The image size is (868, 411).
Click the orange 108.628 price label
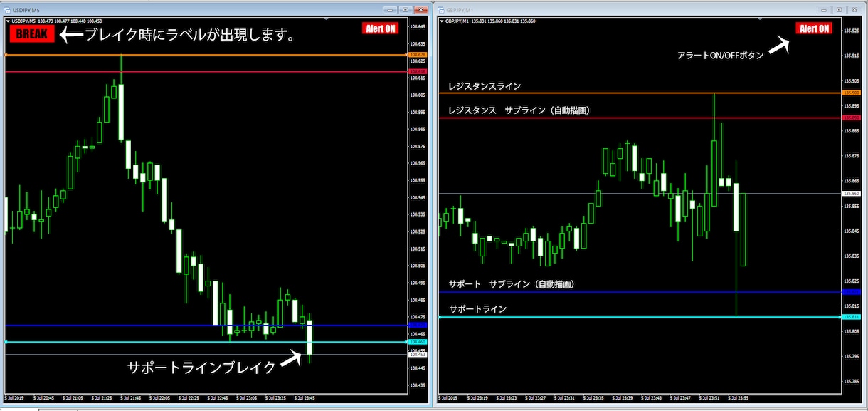click(418, 54)
